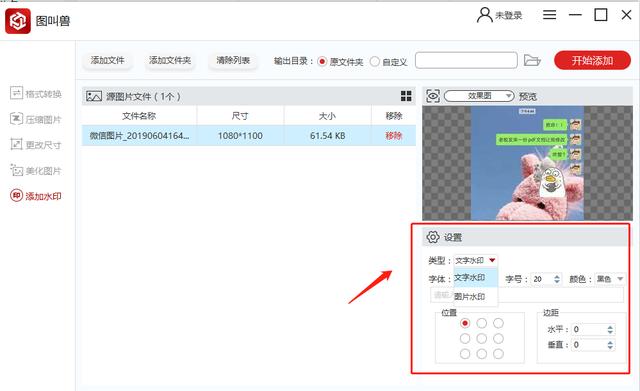This screenshot has width=640, height=391.
Task: Click the 添加文件夹 button
Action: [x=170, y=60]
